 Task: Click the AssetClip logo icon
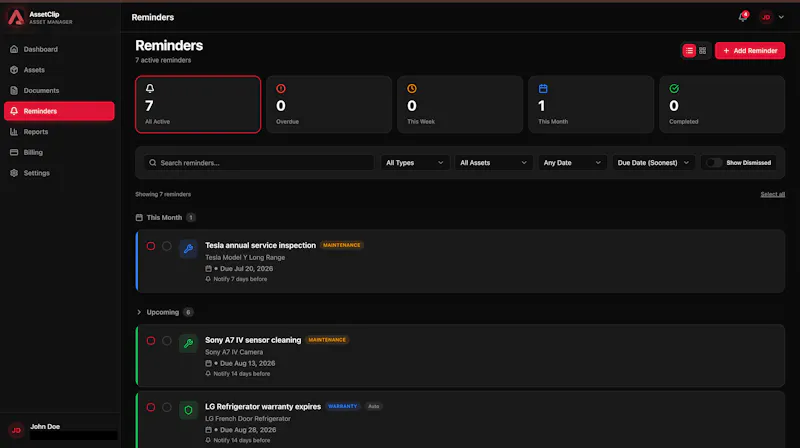tap(16, 17)
